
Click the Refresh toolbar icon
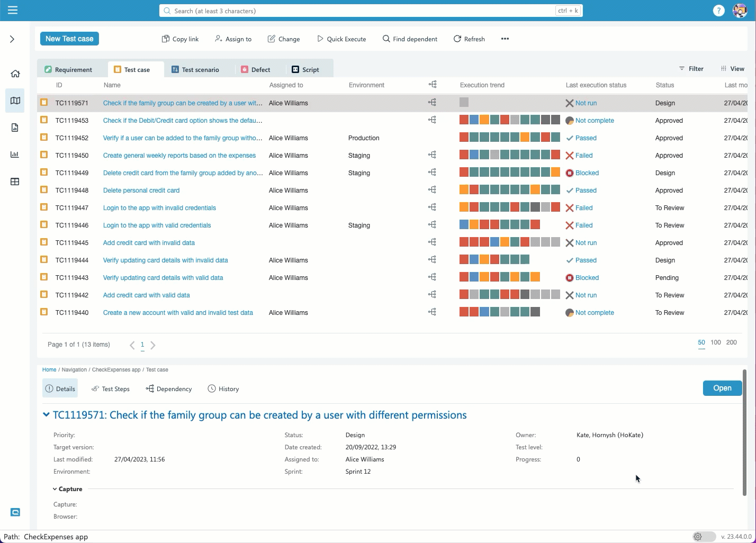[469, 39]
